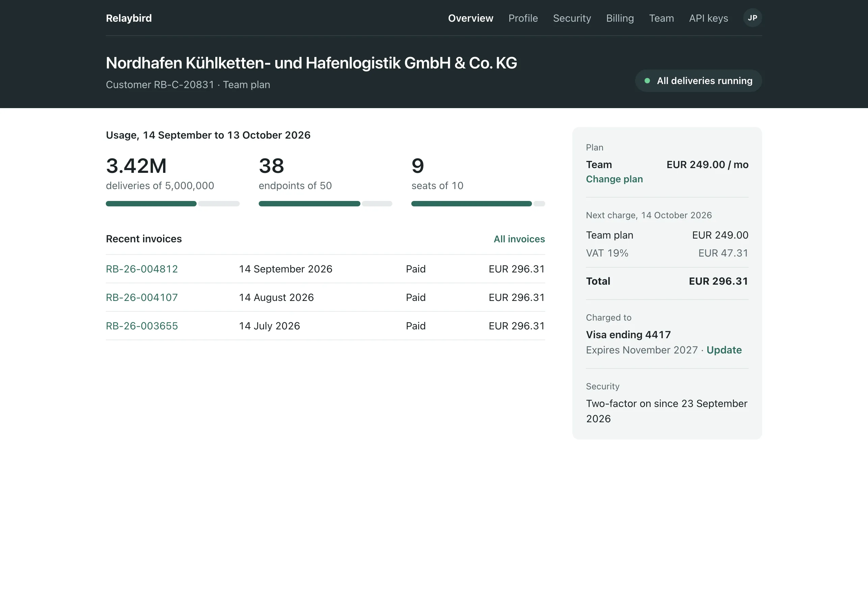Select the 9 seats figure
The width and height of the screenshot is (868, 610).
pos(418,166)
